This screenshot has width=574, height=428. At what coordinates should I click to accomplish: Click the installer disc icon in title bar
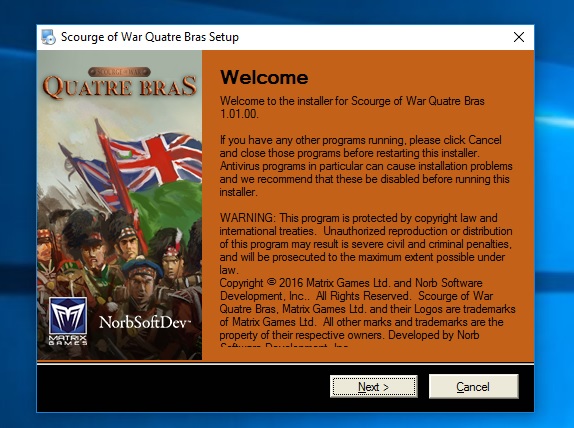pos(48,37)
